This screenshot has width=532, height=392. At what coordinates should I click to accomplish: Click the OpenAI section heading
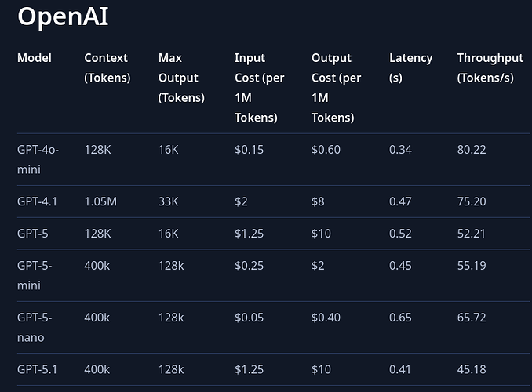(63, 16)
